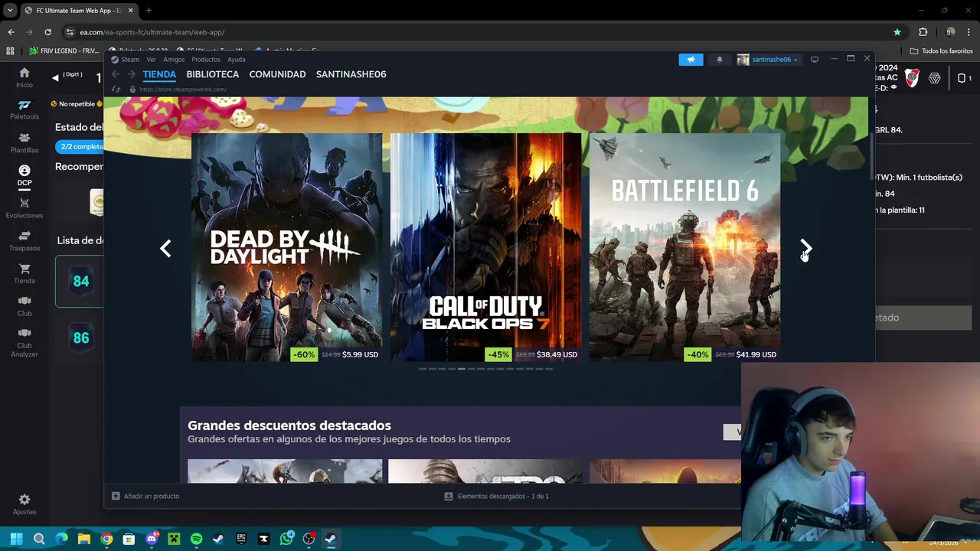This screenshot has width=980, height=551.
Task: Select the 86 rated challenge tile
Action: pos(80,337)
